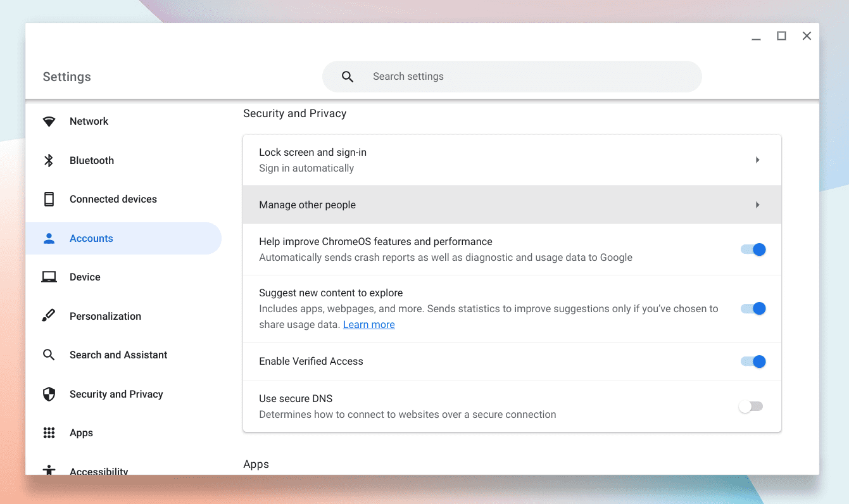This screenshot has width=849, height=504.
Task: Open the Apps section from sidebar
Action: 123,433
